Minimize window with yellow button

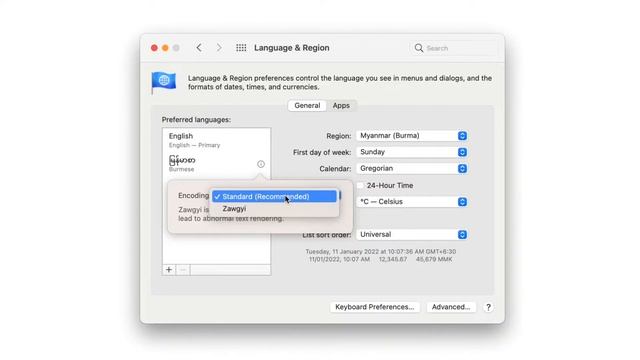coord(165,48)
